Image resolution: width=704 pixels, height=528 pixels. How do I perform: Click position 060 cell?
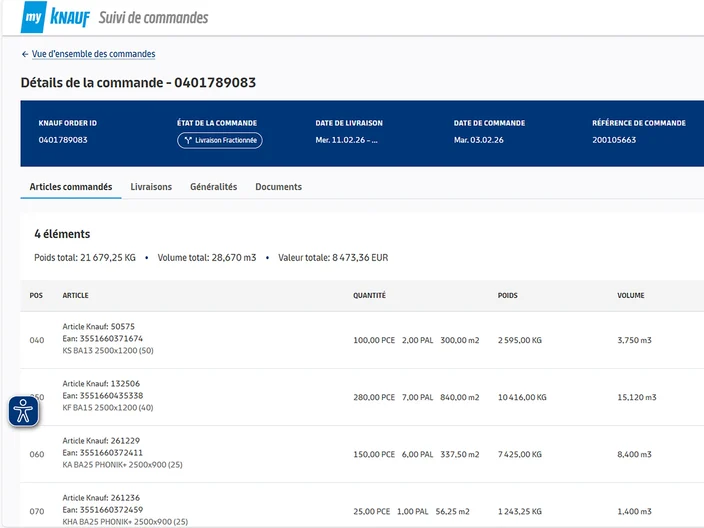[x=37, y=454]
